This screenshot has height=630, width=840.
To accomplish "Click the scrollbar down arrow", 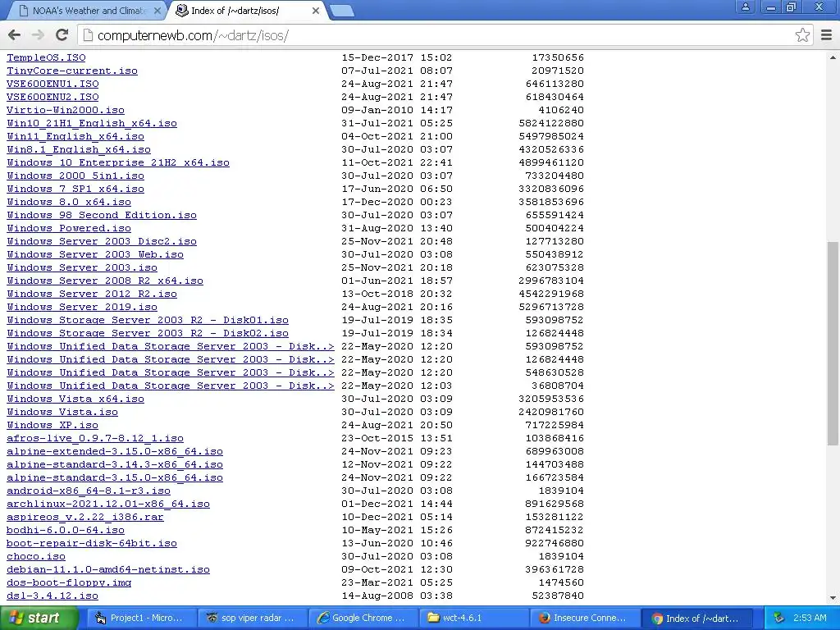I will tap(833, 598).
